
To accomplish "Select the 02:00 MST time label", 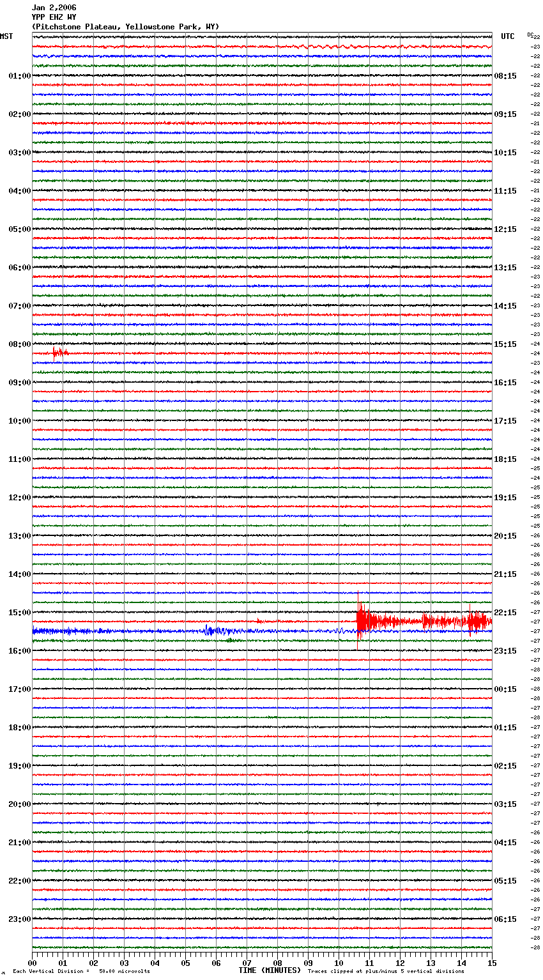I will click(x=20, y=114).
